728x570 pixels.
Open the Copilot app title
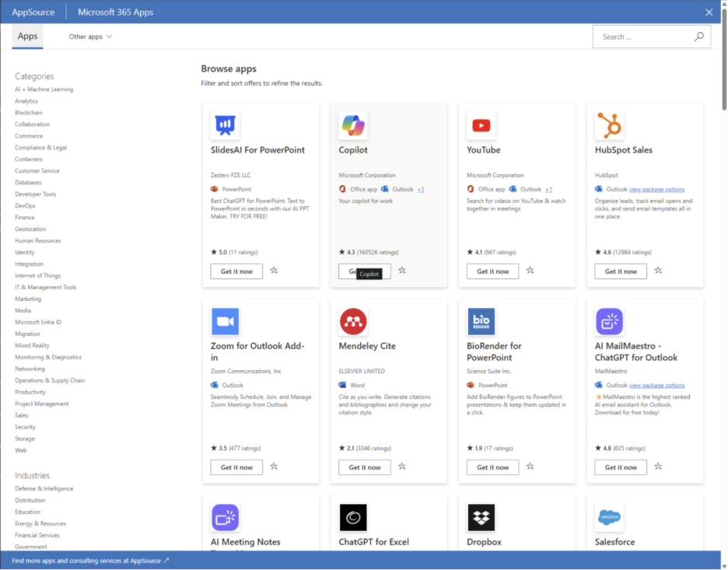point(353,150)
